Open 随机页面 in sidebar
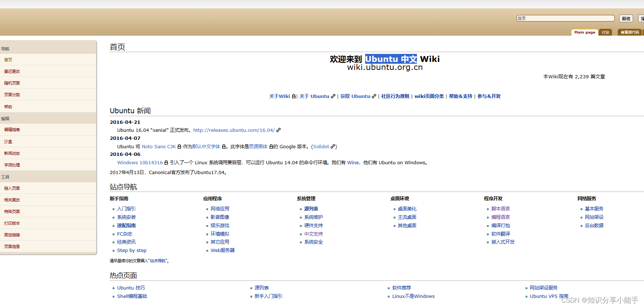The height and width of the screenshot is (307, 644). click(12, 83)
